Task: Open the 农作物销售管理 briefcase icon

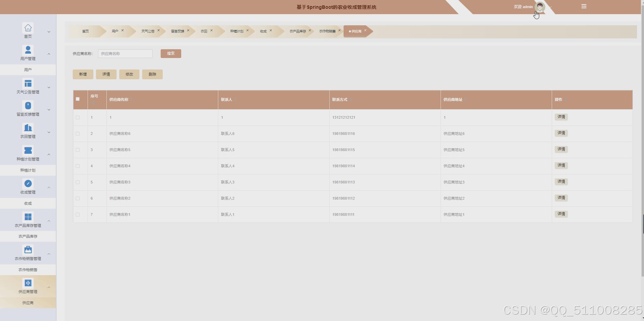Action: [x=28, y=250]
